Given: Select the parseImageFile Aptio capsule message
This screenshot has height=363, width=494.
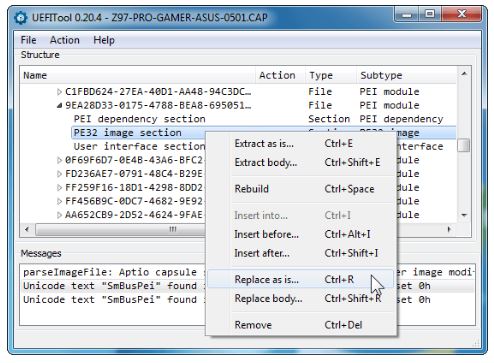Looking at the screenshot, I should 247,272.
